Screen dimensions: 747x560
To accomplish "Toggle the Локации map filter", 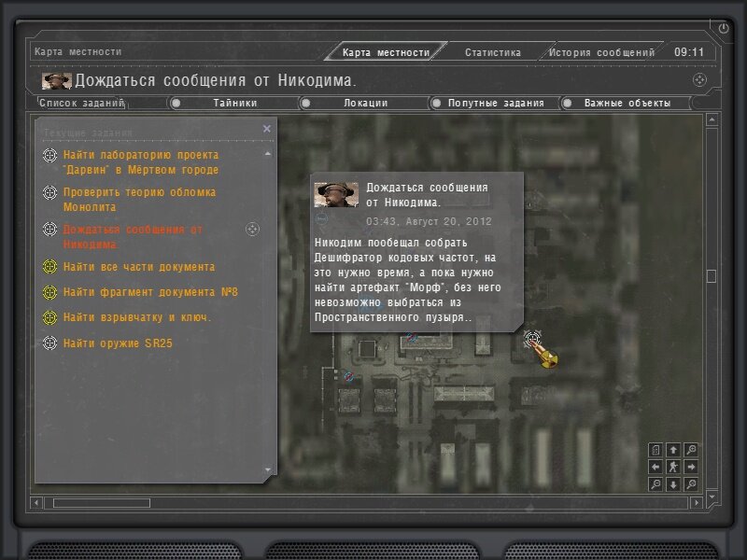I will pyautogui.click(x=365, y=103).
